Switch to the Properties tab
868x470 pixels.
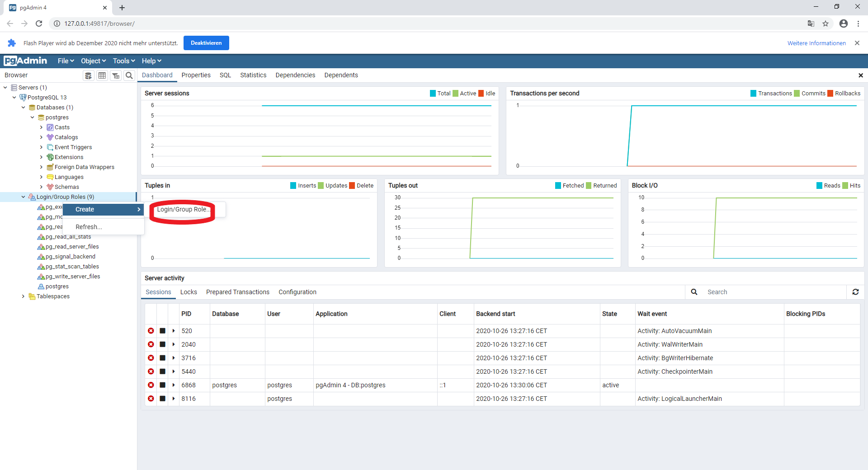(x=196, y=75)
